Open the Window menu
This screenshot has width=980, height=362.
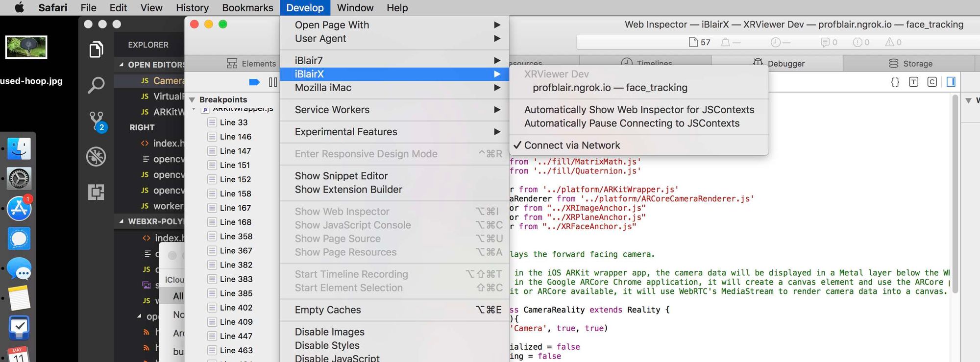click(x=355, y=7)
